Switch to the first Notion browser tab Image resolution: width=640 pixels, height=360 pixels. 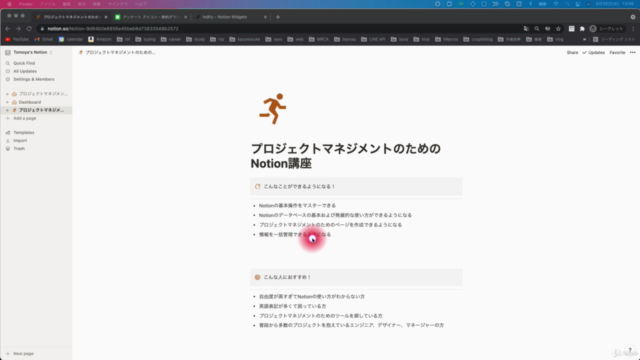[x=70, y=17]
